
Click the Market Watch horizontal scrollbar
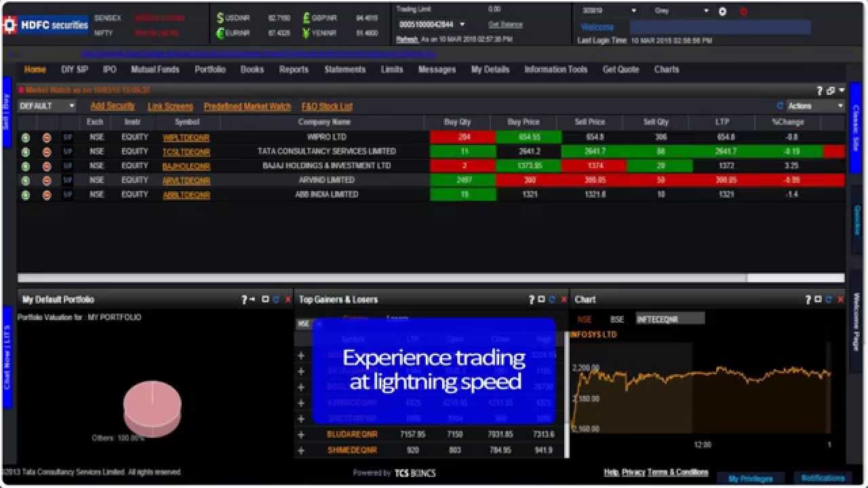[431, 278]
